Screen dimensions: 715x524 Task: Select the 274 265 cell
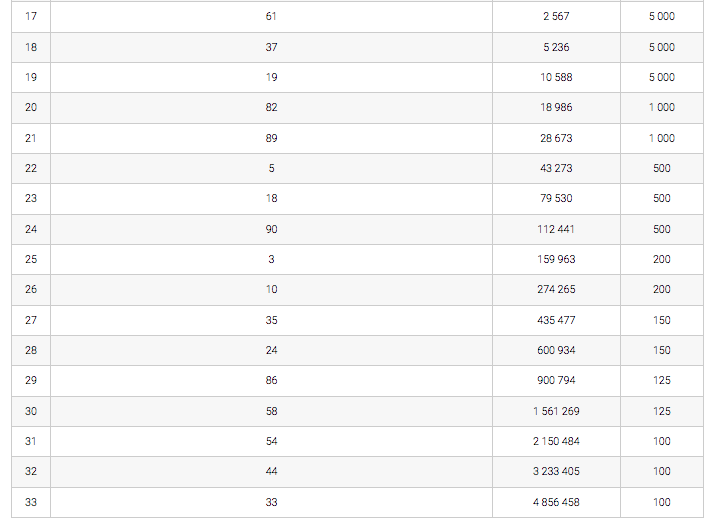(556, 290)
